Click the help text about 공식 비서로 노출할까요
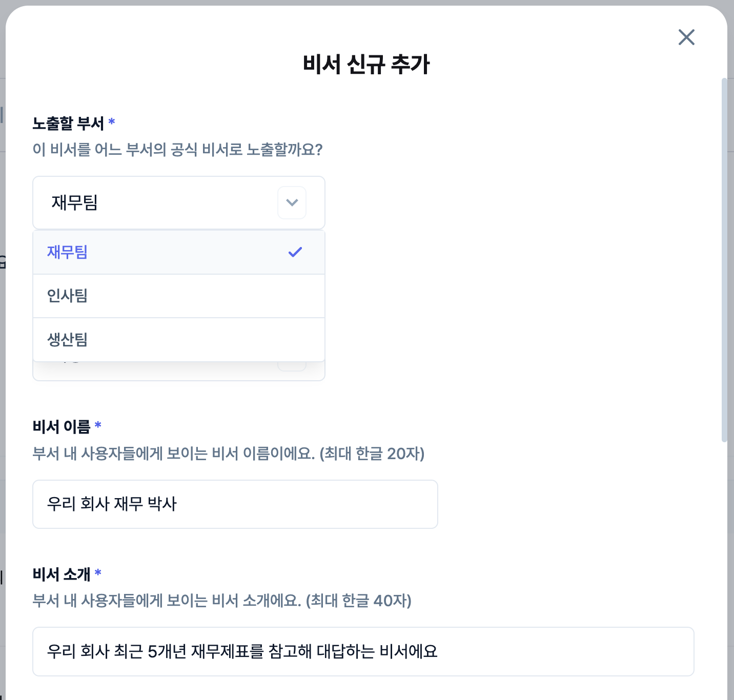Image resolution: width=734 pixels, height=700 pixels. pos(177,150)
